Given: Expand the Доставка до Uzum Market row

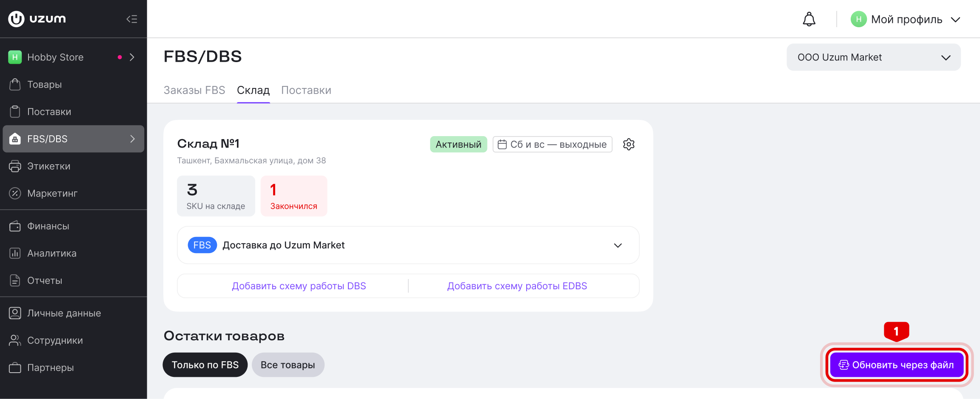Looking at the screenshot, I should (408, 245).
